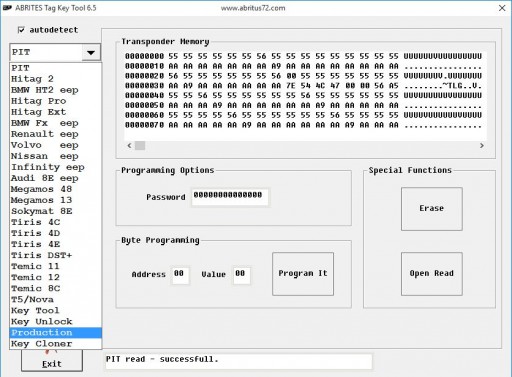Click memory scrollbar right arrow

pos(482,145)
